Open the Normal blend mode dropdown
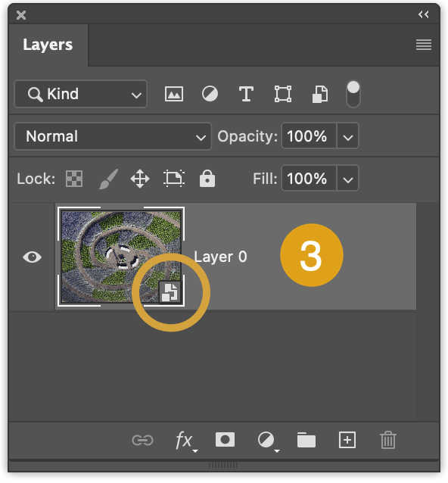Viewport: 448px width, 483px height. (x=113, y=136)
